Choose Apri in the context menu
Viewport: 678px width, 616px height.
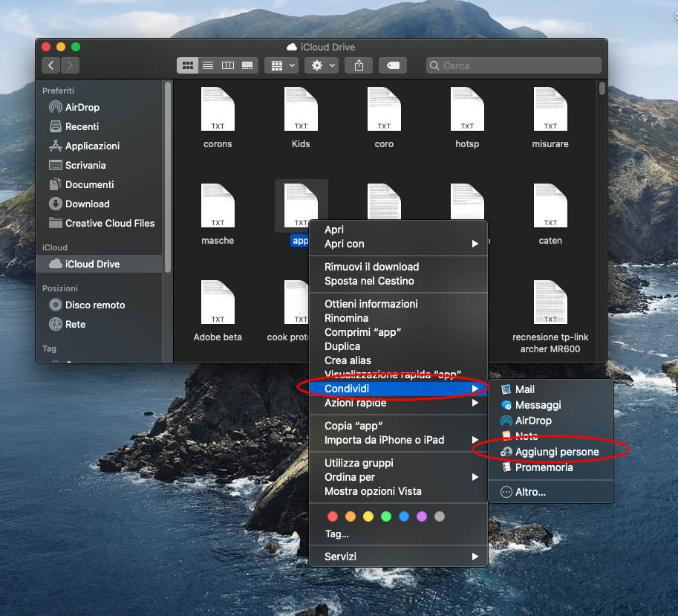[x=398, y=230]
